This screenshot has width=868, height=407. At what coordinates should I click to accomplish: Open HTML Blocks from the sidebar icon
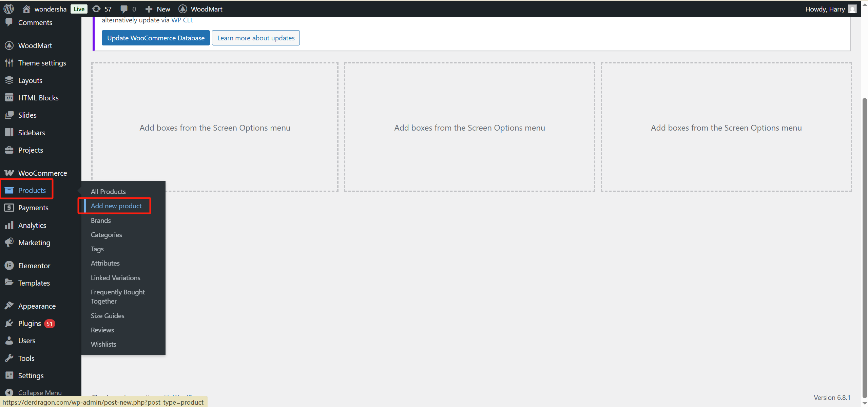pos(9,97)
